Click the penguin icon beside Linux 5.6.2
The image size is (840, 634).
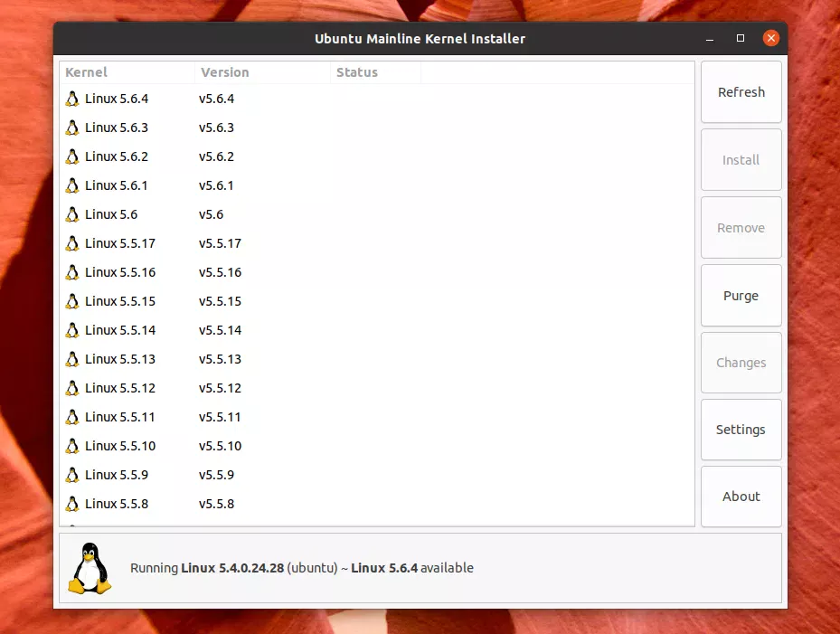click(72, 156)
